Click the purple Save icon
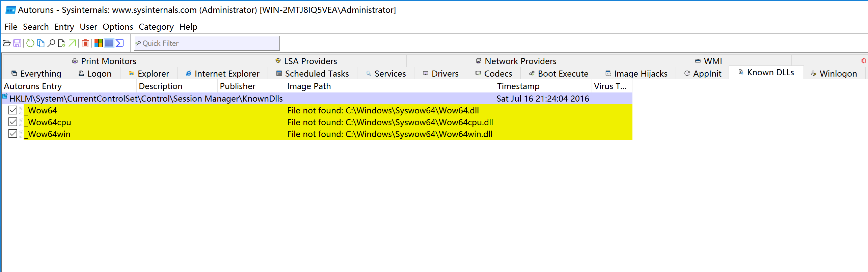The height and width of the screenshot is (272, 868). coord(17,43)
